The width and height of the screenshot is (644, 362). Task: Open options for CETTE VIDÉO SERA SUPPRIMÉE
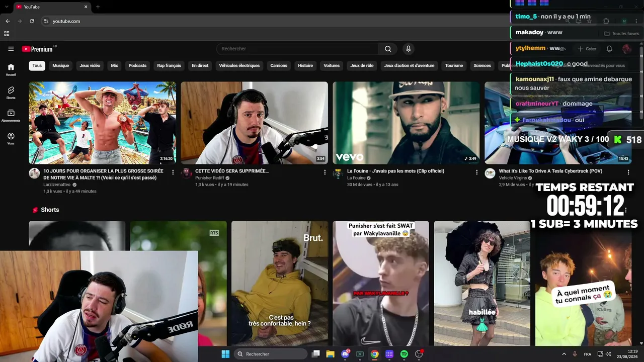click(325, 172)
